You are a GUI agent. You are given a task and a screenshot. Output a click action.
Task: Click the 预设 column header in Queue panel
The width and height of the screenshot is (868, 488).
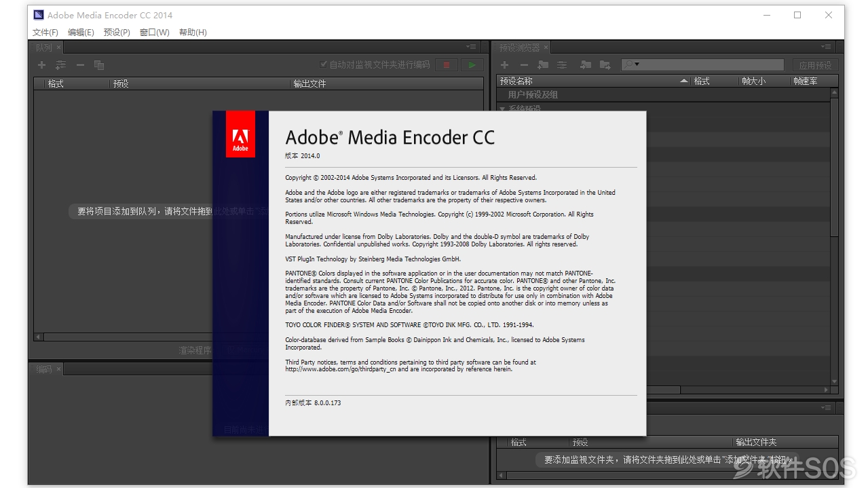click(x=121, y=83)
